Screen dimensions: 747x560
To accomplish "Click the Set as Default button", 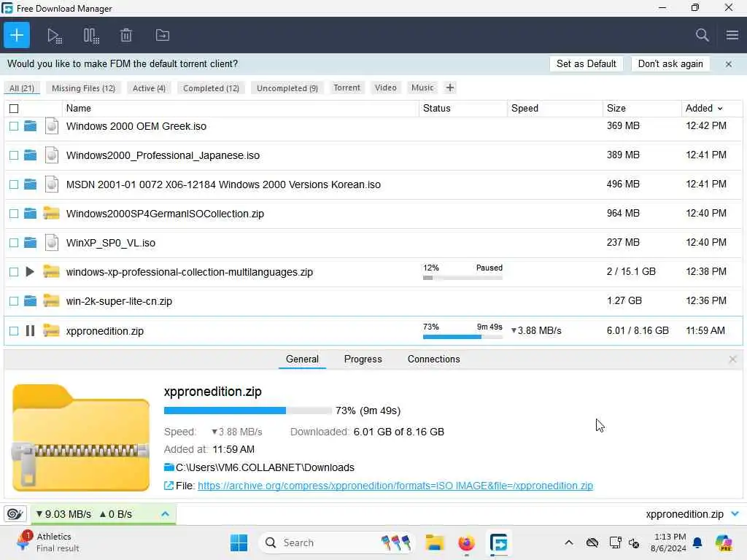I will click(586, 64).
